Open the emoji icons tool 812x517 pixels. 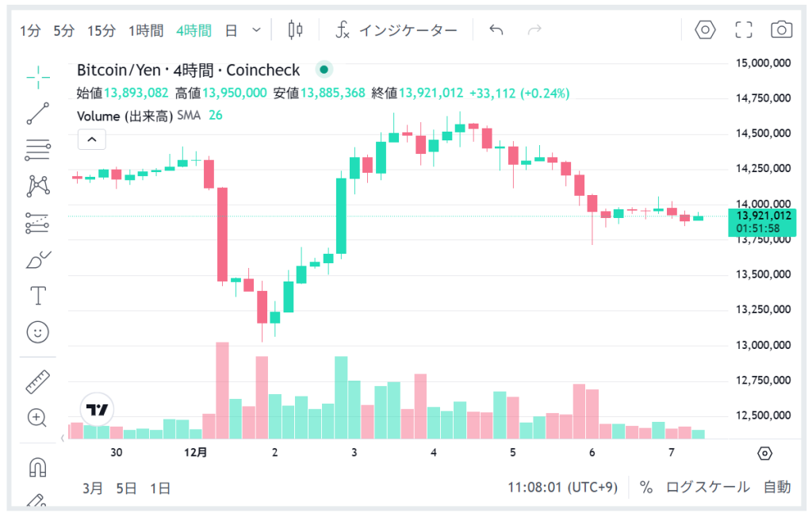tap(38, 332)
